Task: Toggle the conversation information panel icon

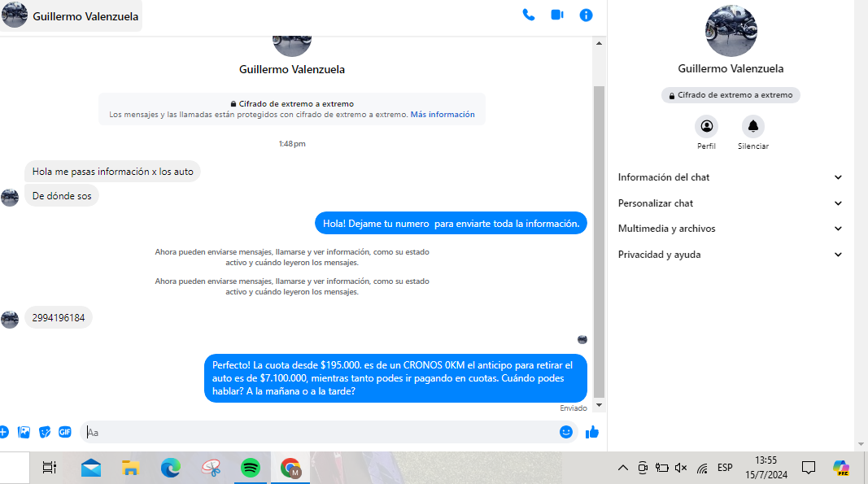Action: (586, 15)
